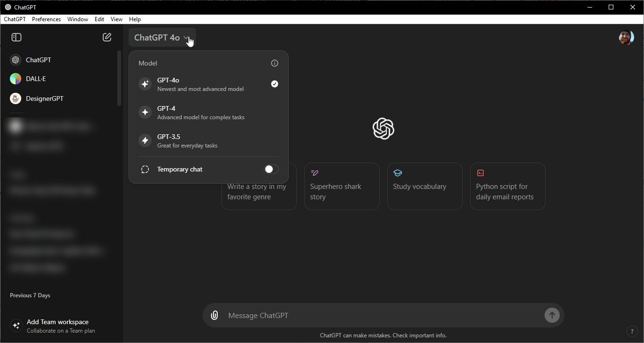Click the 'Model' label in dropdown
This screenshot has width=644, height=343.
tap(148, 63)
